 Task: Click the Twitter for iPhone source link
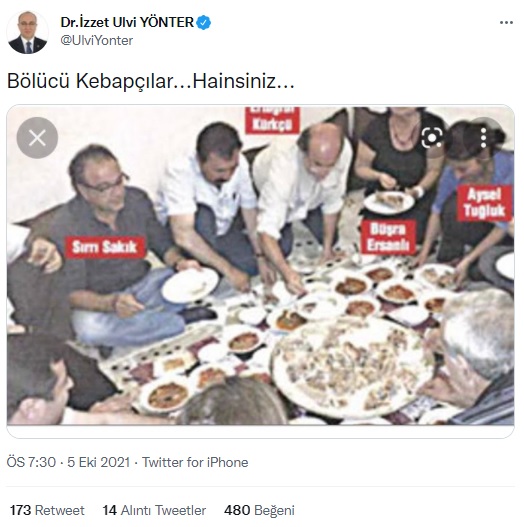coord(195,462)
